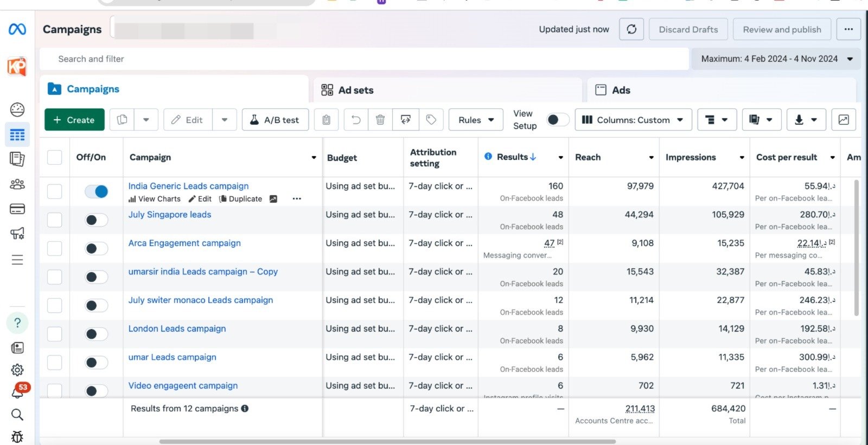This screenshot has height=445, width=868.
Task: Switch to the Ad sets tab
Action: 355,90
